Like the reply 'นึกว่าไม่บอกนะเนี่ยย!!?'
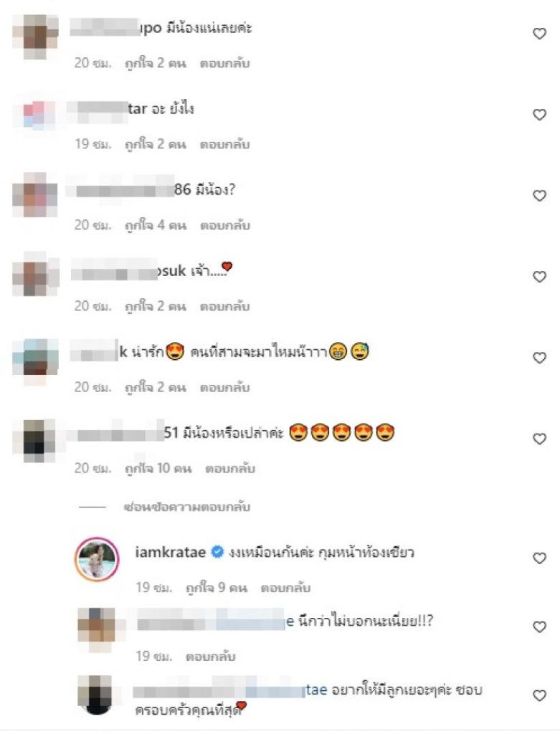Image resolution: width=560 pixels, height=734 pixels. tap(539, 626)
